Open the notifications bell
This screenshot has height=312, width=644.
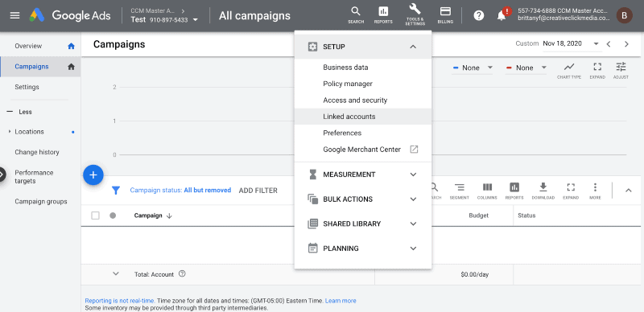502,15
